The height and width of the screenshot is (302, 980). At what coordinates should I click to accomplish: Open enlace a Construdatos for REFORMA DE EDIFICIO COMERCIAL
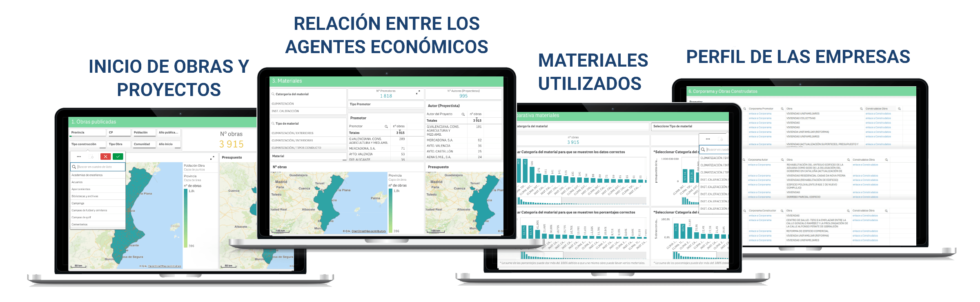(865, 231)
